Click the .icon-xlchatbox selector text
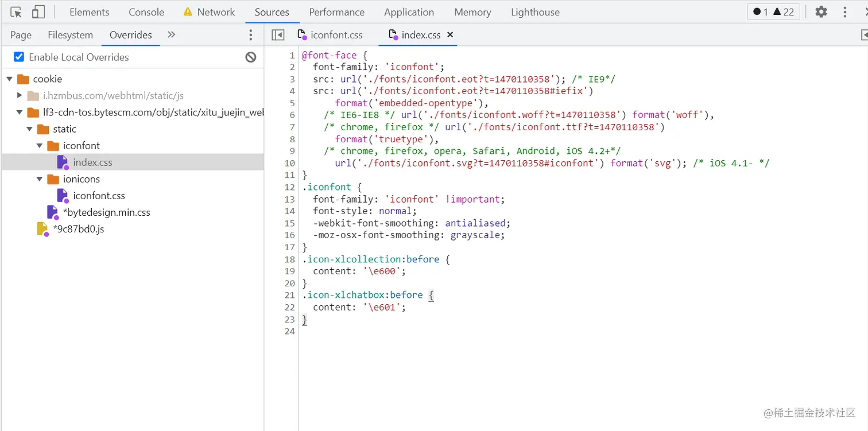Screen dimensions: 868x431 click(x=344, y=295)
